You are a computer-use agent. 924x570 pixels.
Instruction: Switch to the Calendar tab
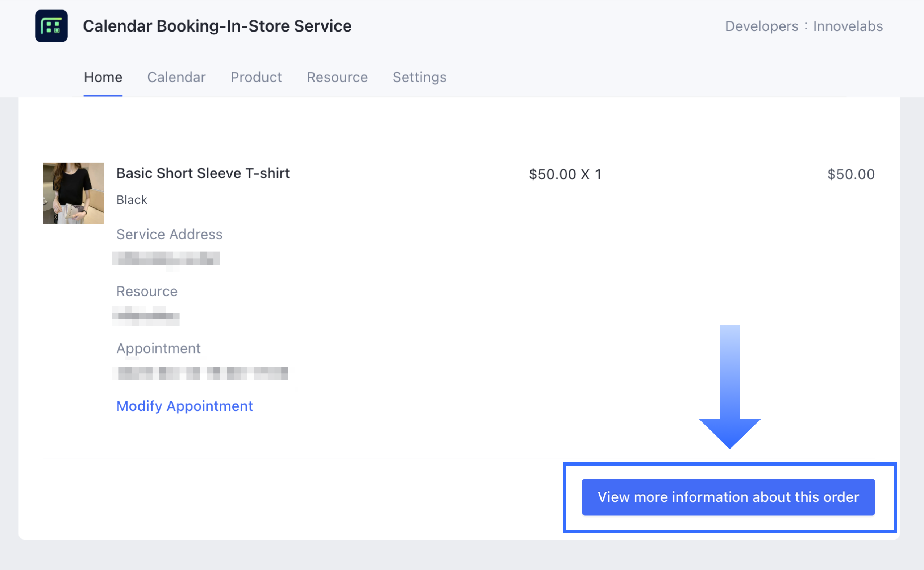click(x=176, y=77)
